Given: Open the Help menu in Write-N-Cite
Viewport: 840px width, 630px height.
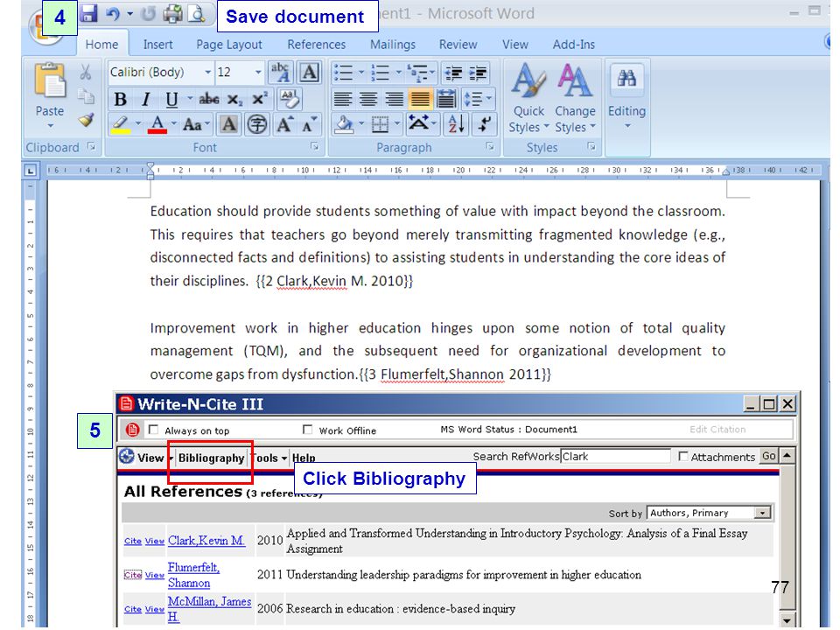Looking at the screenshot, I should coord(304,458).
